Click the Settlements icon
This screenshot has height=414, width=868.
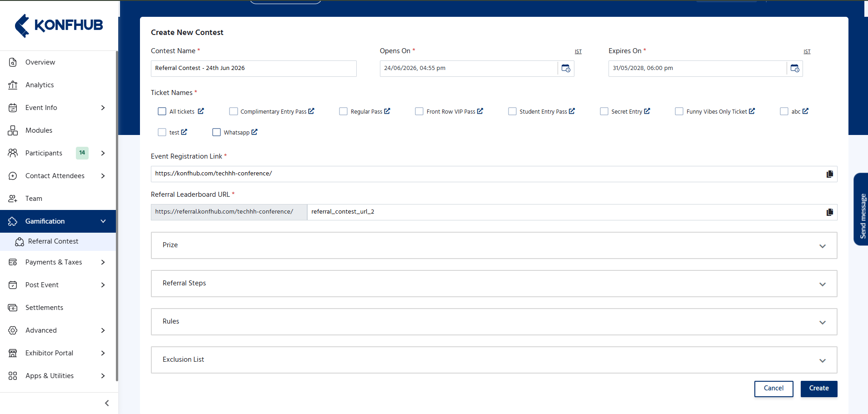13,308
